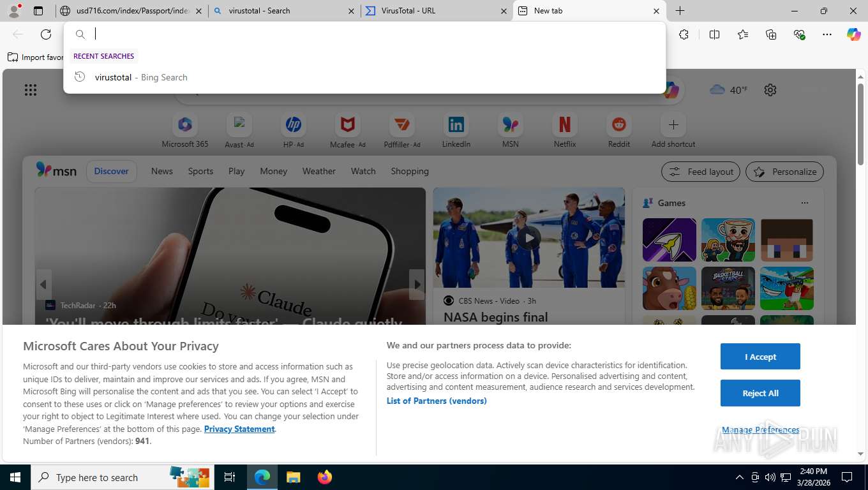Viewport: 868px width, 490px height.
Task: Open the LinkedIn shortcut
Action: (x=456, y=131)
